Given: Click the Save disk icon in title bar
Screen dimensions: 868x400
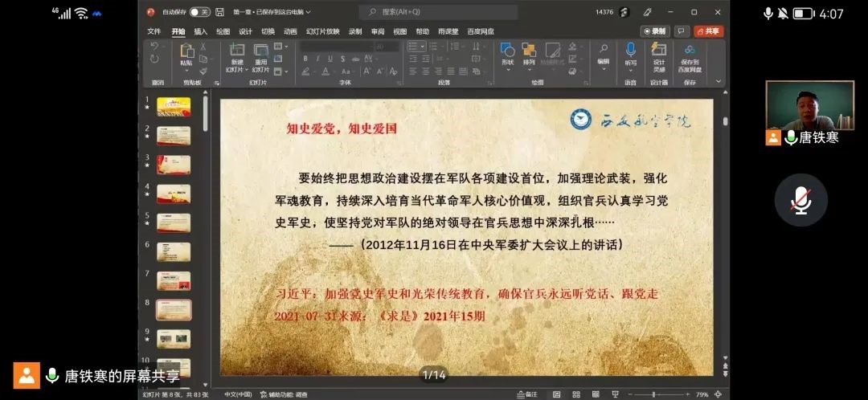Looking at the screenshot, I should pos(220,12).
